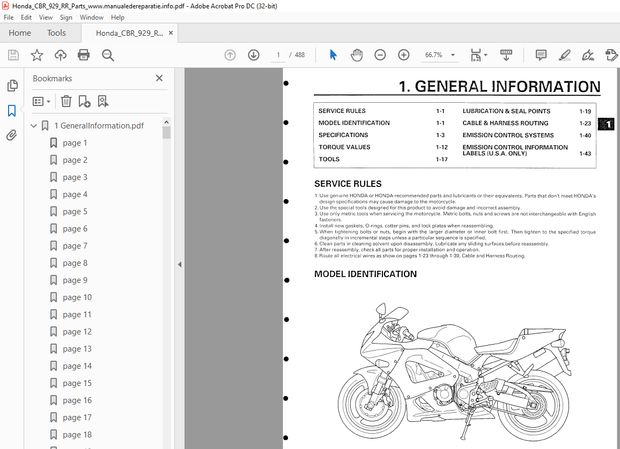This screenshot has width=620, height=449.
Task: Go to next page arrow
Action: click(x=253, y=55)
